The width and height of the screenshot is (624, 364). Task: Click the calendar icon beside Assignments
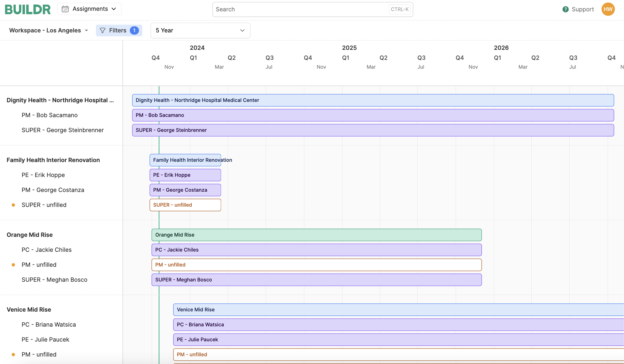pos(65,9)
